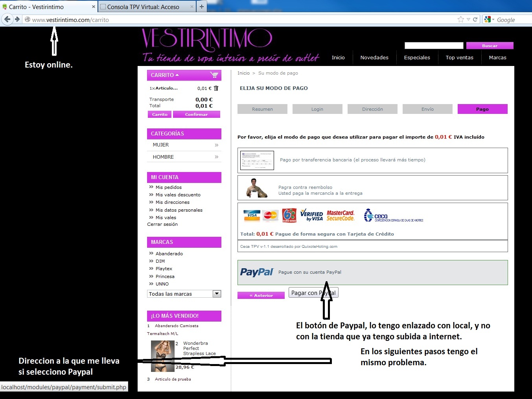Viewport: 532px width, 399px height.
Task: Go to the Login checkout step
Action: point(317,109)
